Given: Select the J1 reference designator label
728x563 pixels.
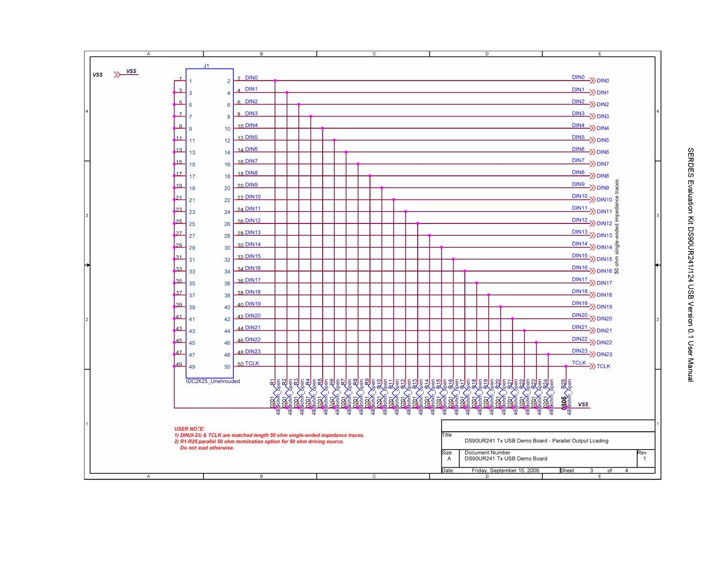Looking at the screenshot, I should [x=206, y=66].
